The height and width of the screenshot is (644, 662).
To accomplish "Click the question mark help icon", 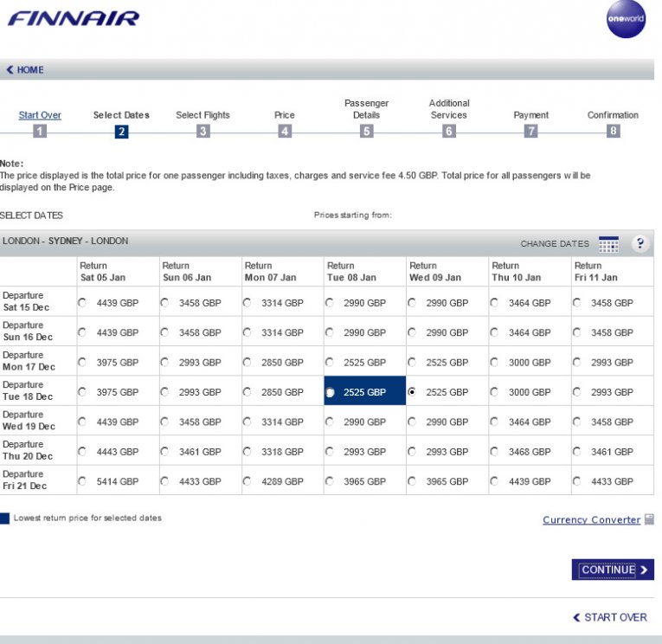I will 640,243.
